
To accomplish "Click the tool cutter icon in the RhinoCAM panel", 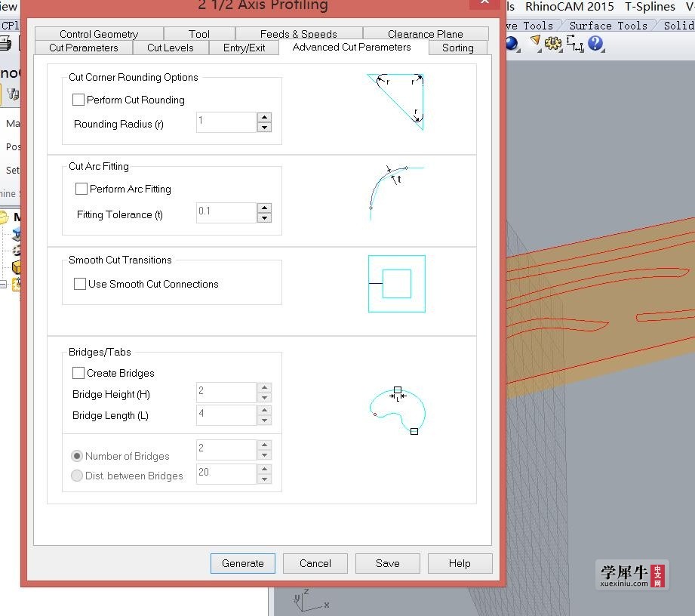I will [x=14, y=94].
